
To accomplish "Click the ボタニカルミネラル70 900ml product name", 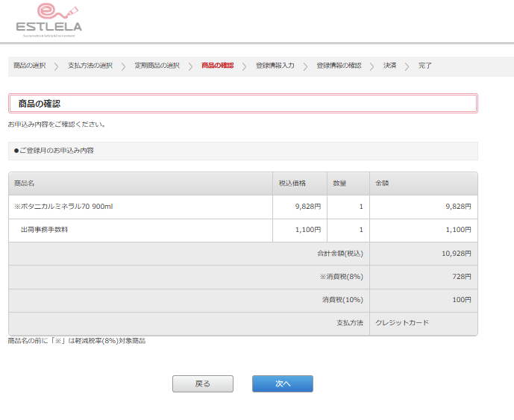I will 63,207.
